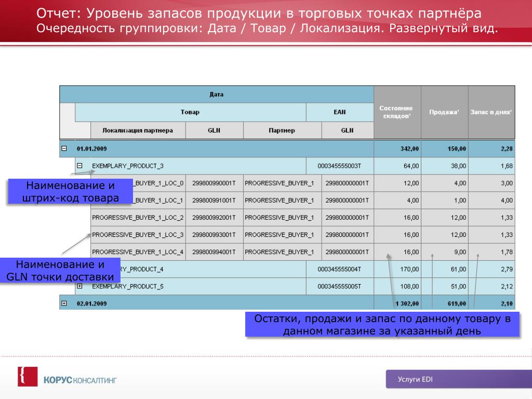532x399 pixels.
Task: Select stock value 170,00
Action: click(409, 269)
